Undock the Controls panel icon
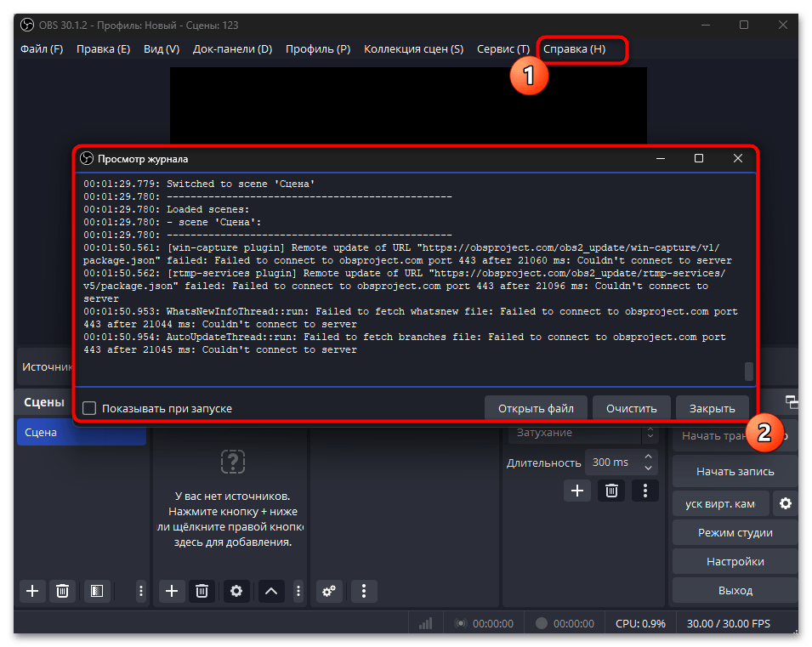Viewport: 812px width, 647px height. tap(791, 402)
